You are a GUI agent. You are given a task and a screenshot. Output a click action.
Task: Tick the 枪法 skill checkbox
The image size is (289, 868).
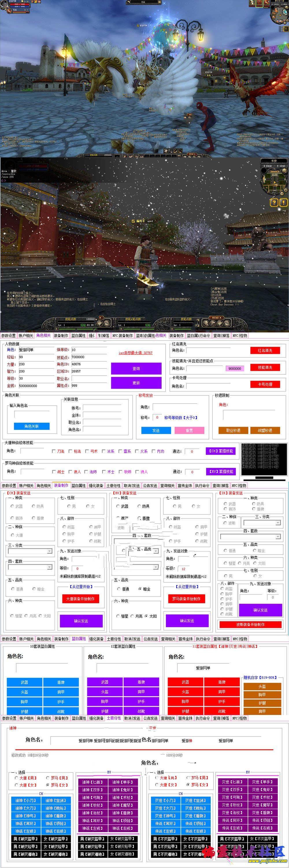tap(70, 451)
